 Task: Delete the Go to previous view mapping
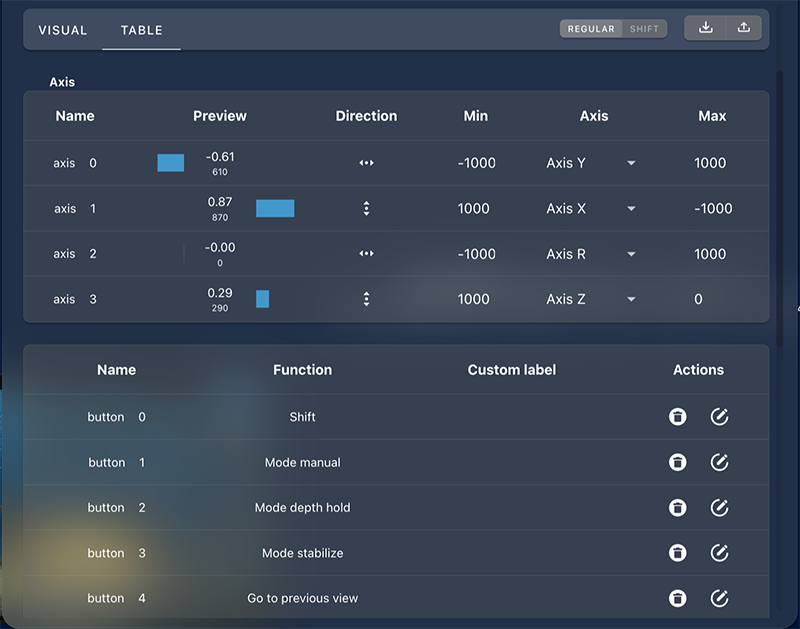click(x=678, y=598)
